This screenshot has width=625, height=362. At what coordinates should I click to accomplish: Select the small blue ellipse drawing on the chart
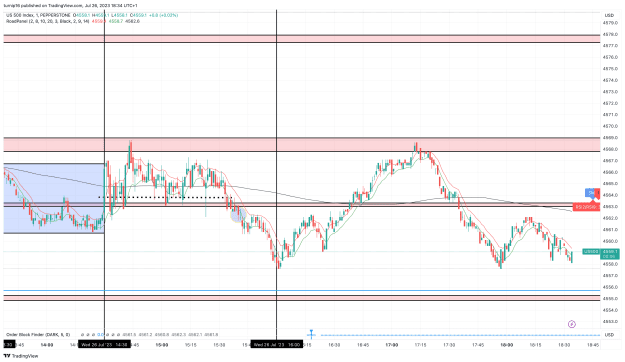(238, 215)
